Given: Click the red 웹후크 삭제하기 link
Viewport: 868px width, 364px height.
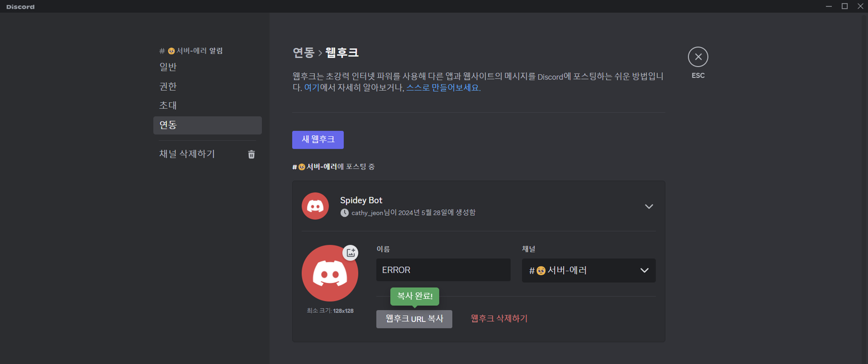Looking at the screenshot, I should [499, 318].
